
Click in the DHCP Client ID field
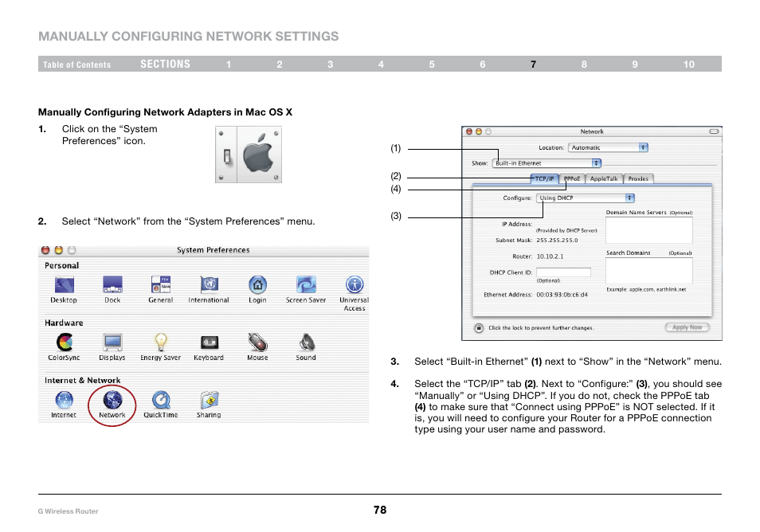pyautogui.click(x=564, y=272)
